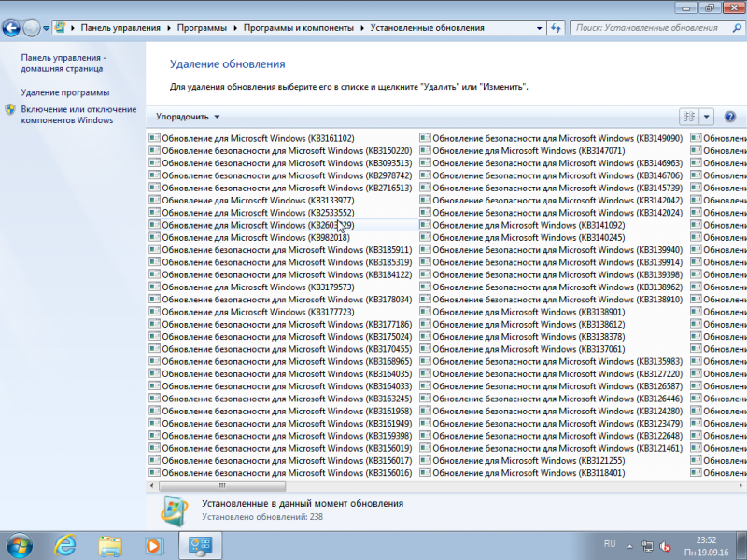
Task: Open Windows Media Player from taskbar
Action: pos(155,546)
